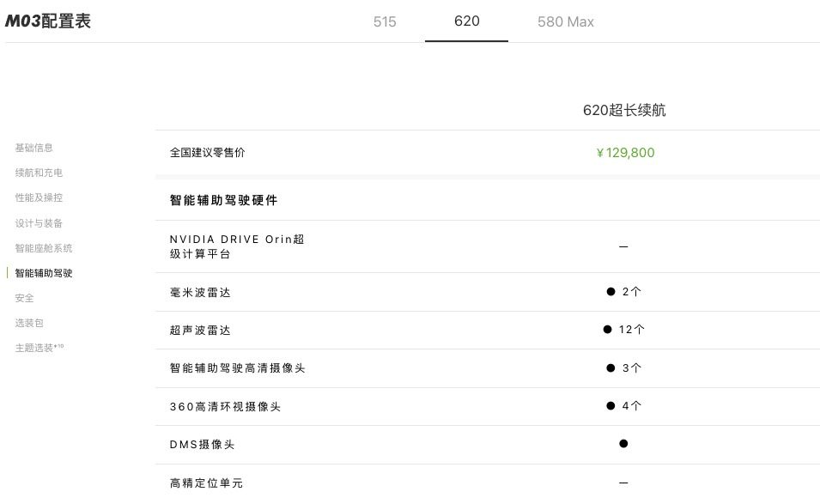Open the 580 Max tab
Image resolution: width=820 pixels, height=504 pixels.
pyautogui.click(x=565, y=21)
